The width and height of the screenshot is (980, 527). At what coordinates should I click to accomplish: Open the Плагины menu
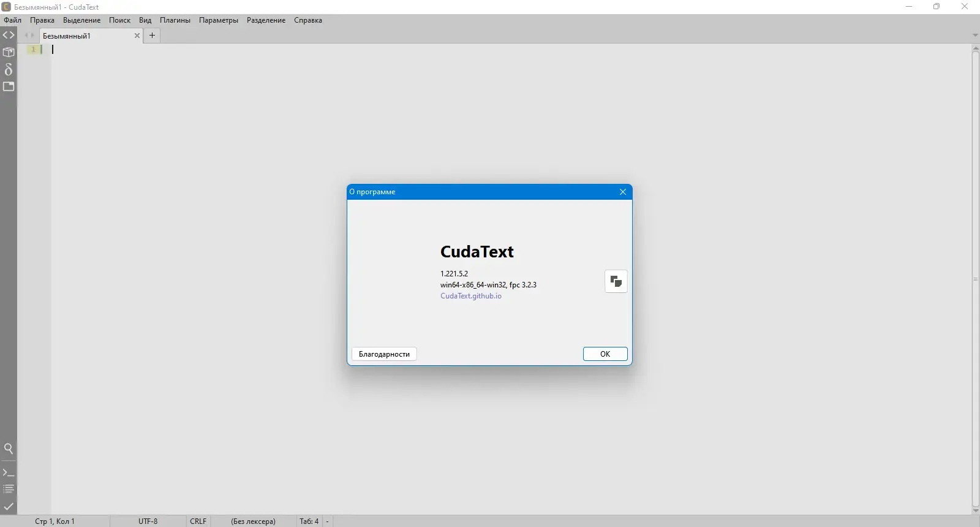[x=175, y=20]
